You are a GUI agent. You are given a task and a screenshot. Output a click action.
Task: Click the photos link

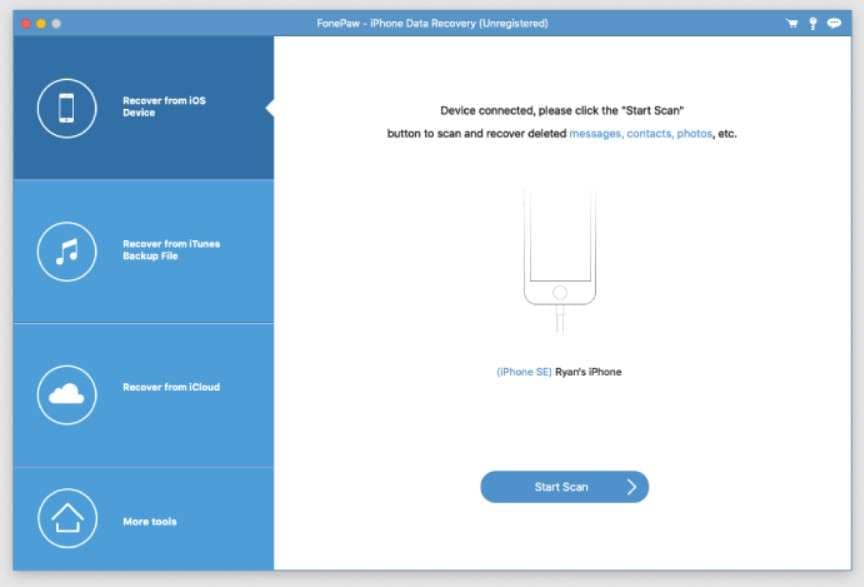(694, 133)
